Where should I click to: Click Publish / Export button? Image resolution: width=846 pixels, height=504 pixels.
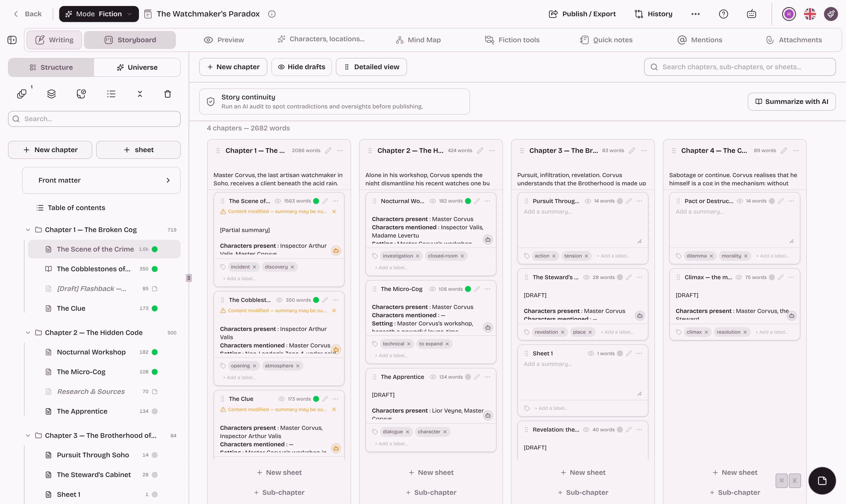(x=582, y=14)
